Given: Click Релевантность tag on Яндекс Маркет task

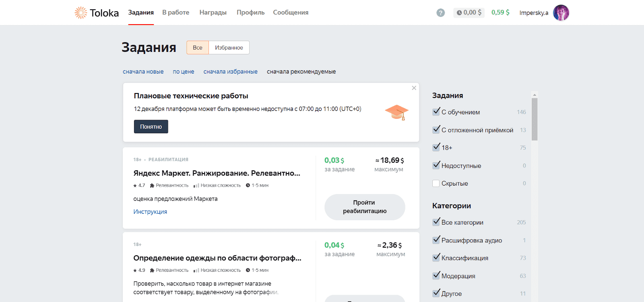Looking at the screenshot, I should pyautogui.click(x=169, y=186).
